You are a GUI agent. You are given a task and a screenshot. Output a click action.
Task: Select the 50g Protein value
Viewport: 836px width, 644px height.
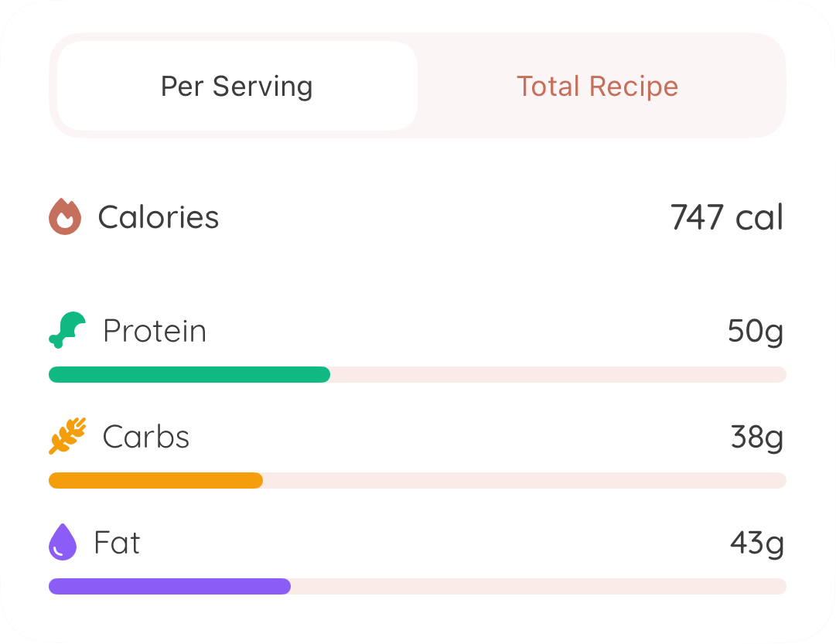coord(754,330)
